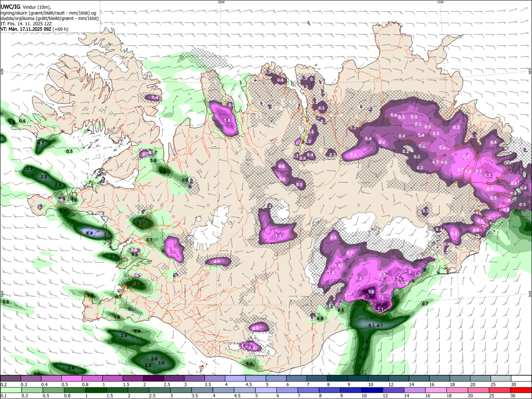The width and height of the screenshot is (532, 399).
Task: Click the red swatch ending the lower legend row
Action: (x=521, y=390)
